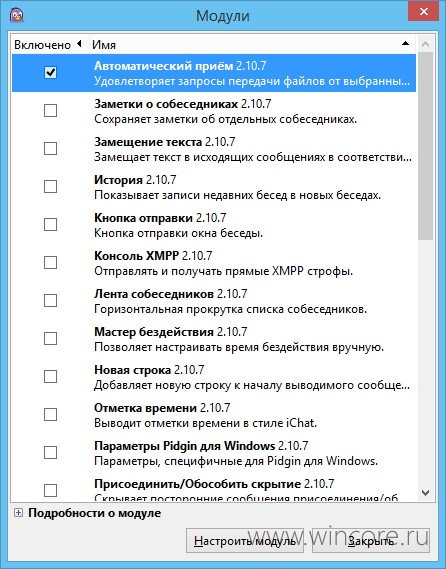Screen dimensions: 446x569
Task: Check the Мастер бездействия checkbox
Action: pos(50,339)
